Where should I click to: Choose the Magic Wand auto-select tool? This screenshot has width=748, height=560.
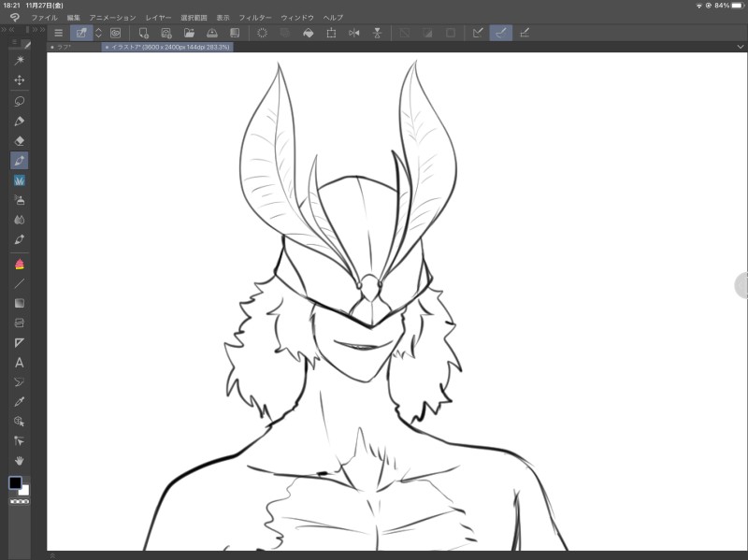point(20,60)
